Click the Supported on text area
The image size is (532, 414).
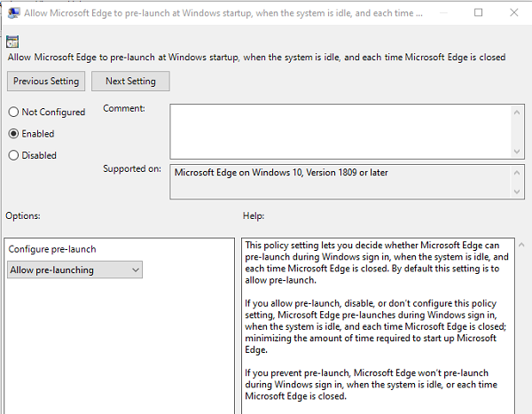tap(337, 181)
